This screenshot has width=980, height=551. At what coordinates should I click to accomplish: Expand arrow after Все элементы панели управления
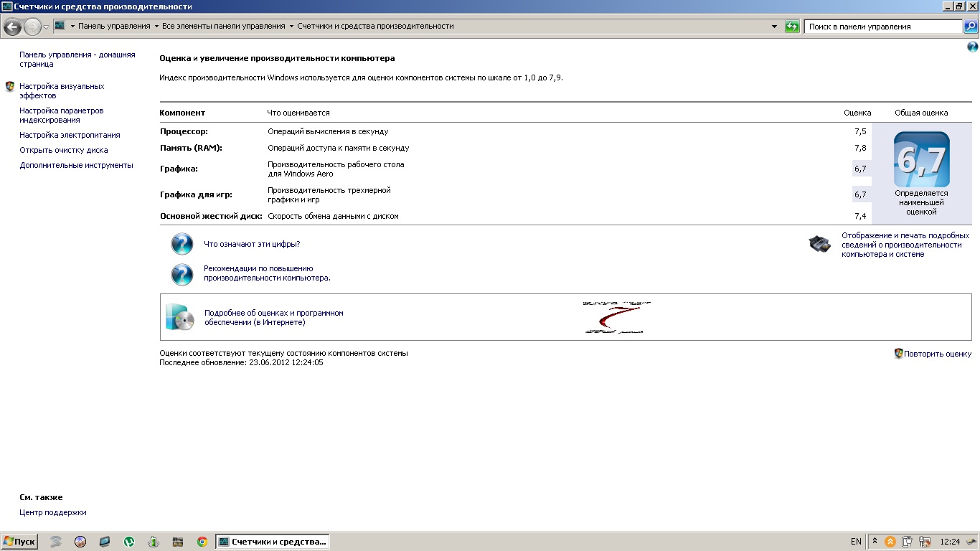[291, 26]
